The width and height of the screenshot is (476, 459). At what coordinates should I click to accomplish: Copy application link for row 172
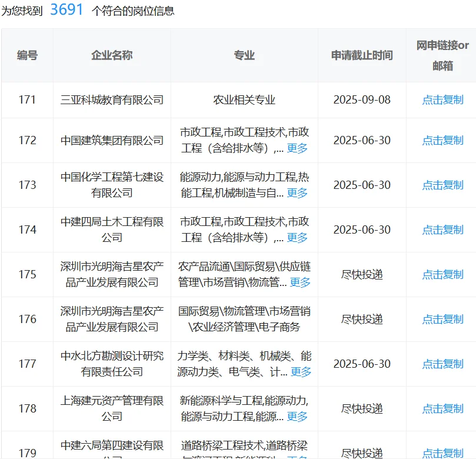click(x=442, y=140)
